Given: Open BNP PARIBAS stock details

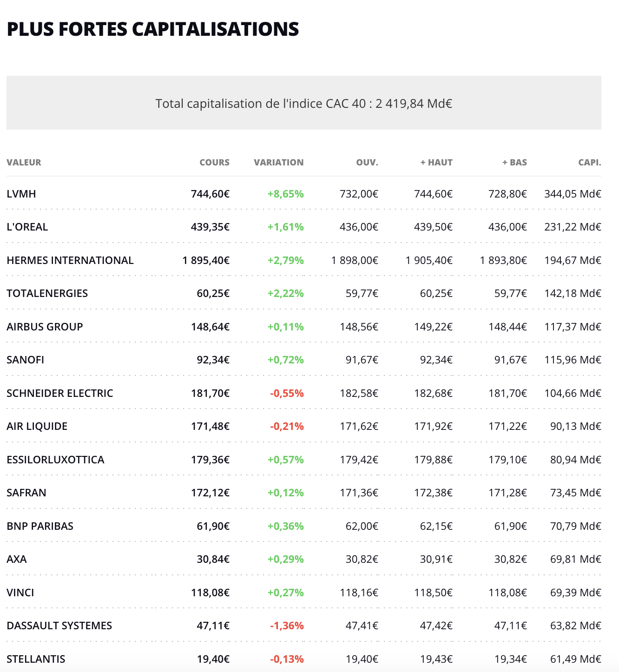Looking at the screenshot, I should tap(40, 526).
